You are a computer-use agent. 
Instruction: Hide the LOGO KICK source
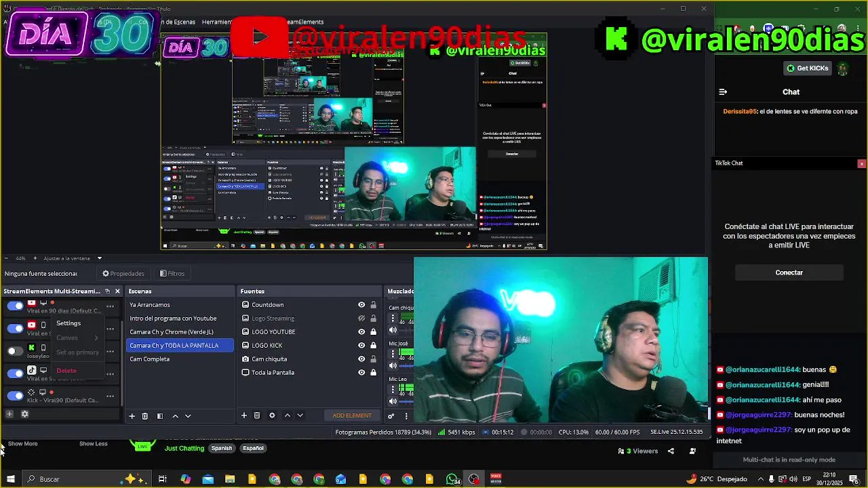361,346
